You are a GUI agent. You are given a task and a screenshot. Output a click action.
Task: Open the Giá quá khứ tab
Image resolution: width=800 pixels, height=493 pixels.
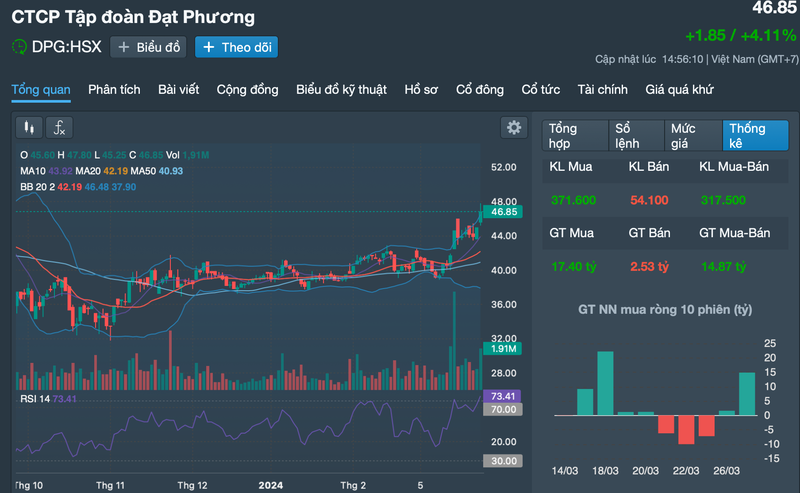tap(679, 90)
